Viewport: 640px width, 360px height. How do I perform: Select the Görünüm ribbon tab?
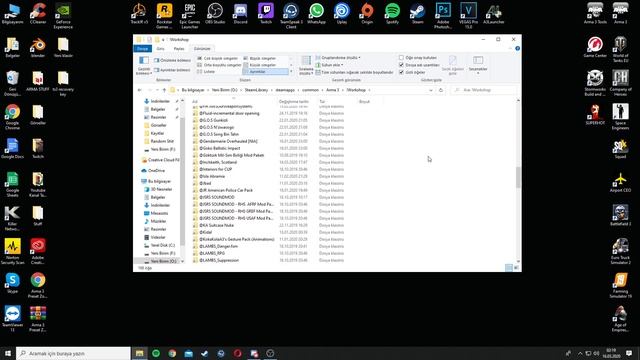[202, 49]
